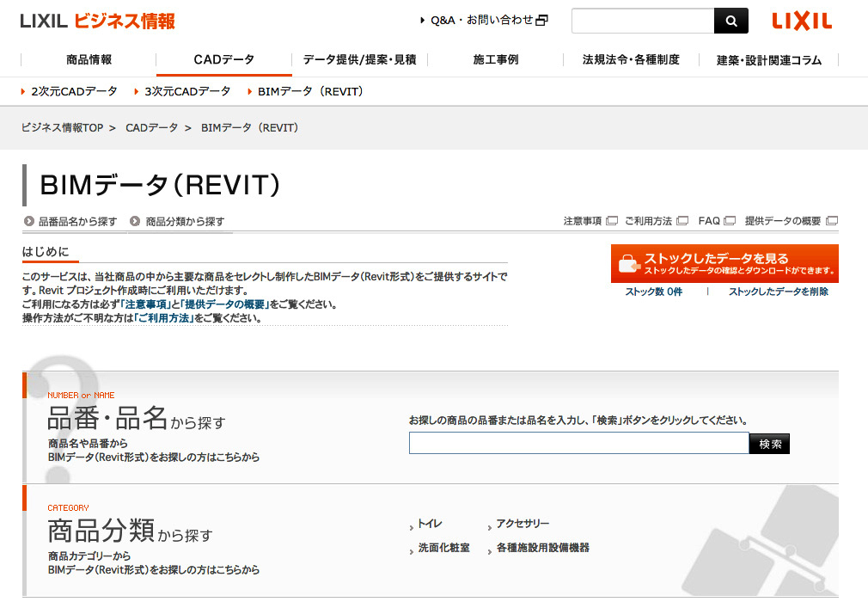868x608 pixels.
Task: Focus the 品番・品名 search input field
Action: 579,443
